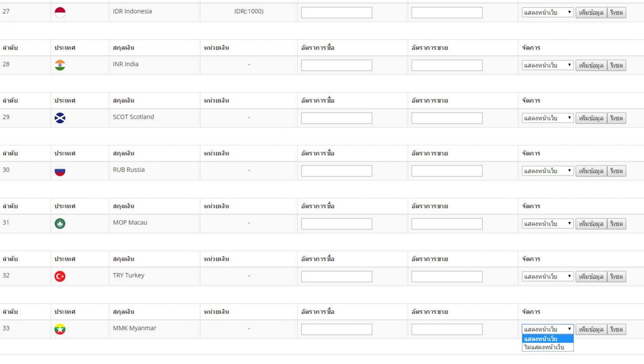Click the Turkey flag icon
The image size is (644, 364).
[x=60, y=276]
